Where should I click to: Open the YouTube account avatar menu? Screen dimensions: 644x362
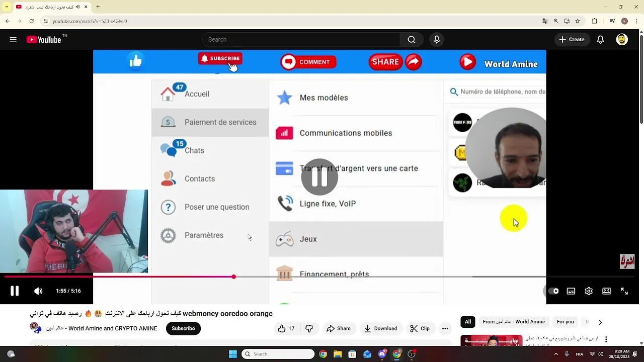pos(622,40)
